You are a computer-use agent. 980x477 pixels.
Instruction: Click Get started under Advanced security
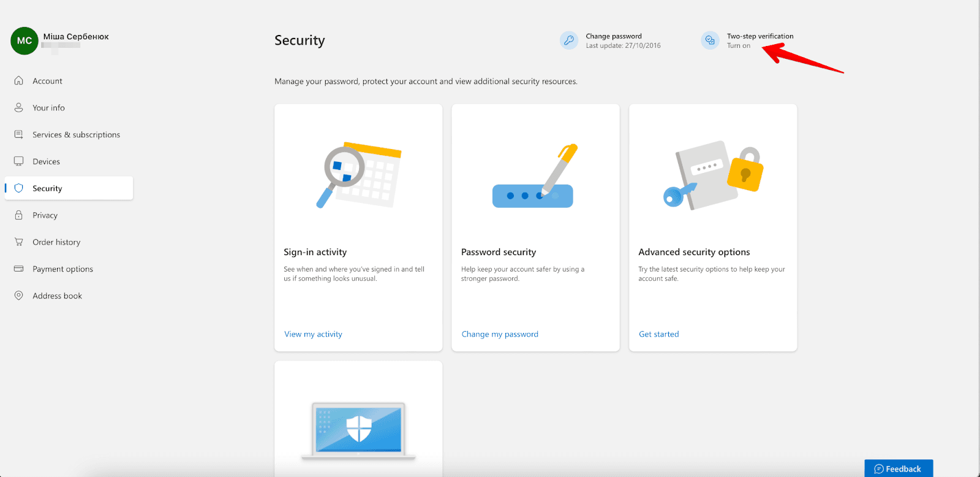click(x=658, y=334)
